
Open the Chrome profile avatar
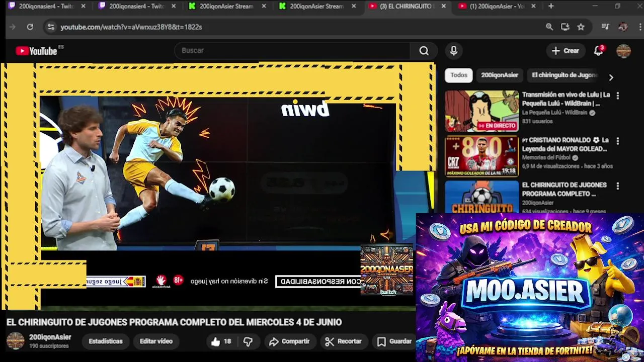(x=623, y=27)
